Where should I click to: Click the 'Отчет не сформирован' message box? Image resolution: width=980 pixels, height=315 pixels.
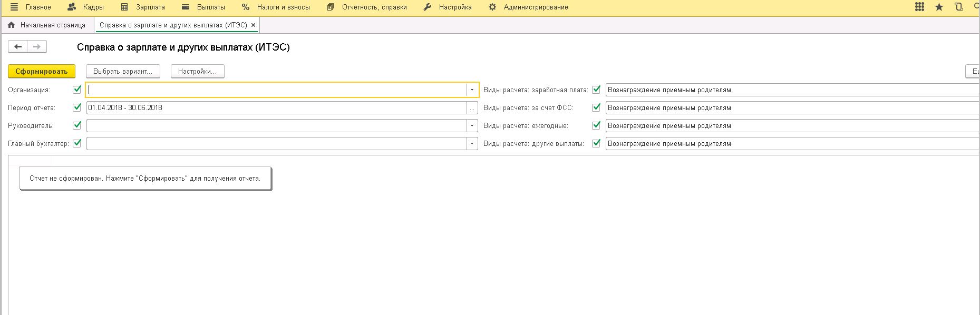[x=145, y=178]
